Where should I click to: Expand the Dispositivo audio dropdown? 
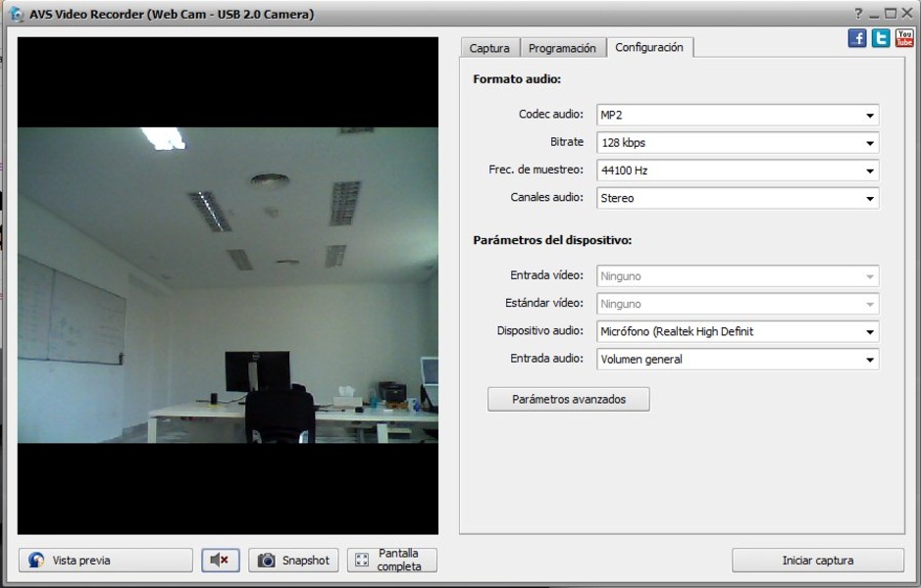(738, 331)
